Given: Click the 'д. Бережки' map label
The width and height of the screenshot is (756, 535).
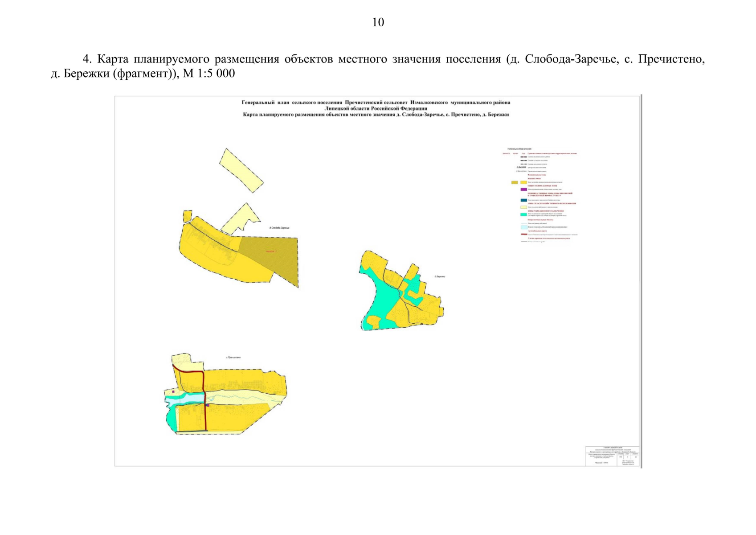Looking at the screenshot, I should [440, 276].
